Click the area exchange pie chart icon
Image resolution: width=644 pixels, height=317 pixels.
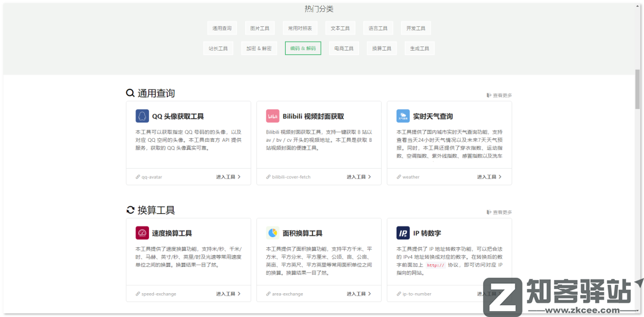coord(273,233)
